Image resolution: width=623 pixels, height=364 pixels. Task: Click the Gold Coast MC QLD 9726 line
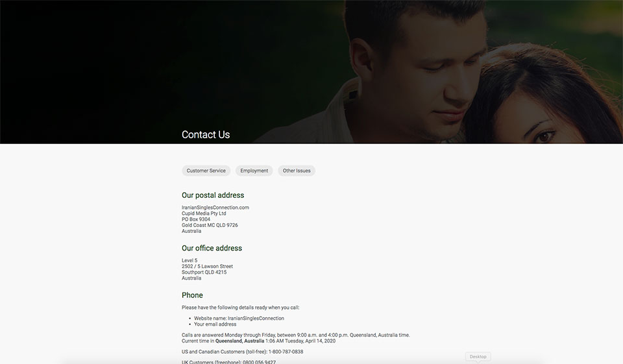210,225
